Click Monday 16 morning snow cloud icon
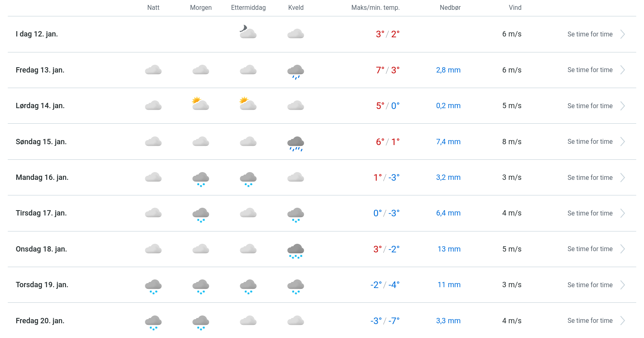 [200, 179]
